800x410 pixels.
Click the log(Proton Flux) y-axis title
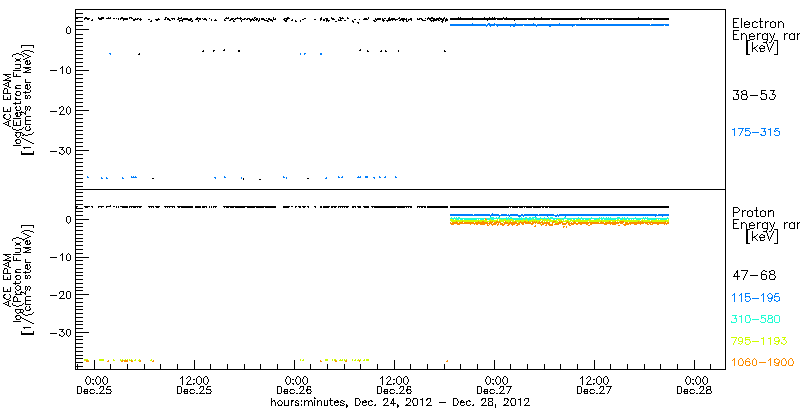tap(19, 279)
